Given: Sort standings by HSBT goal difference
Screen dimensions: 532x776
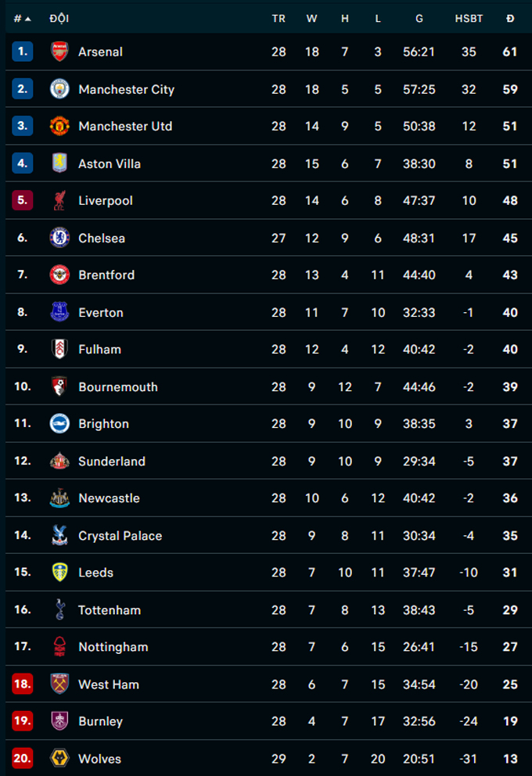Looking at the screenshot, I should [469, 19].
